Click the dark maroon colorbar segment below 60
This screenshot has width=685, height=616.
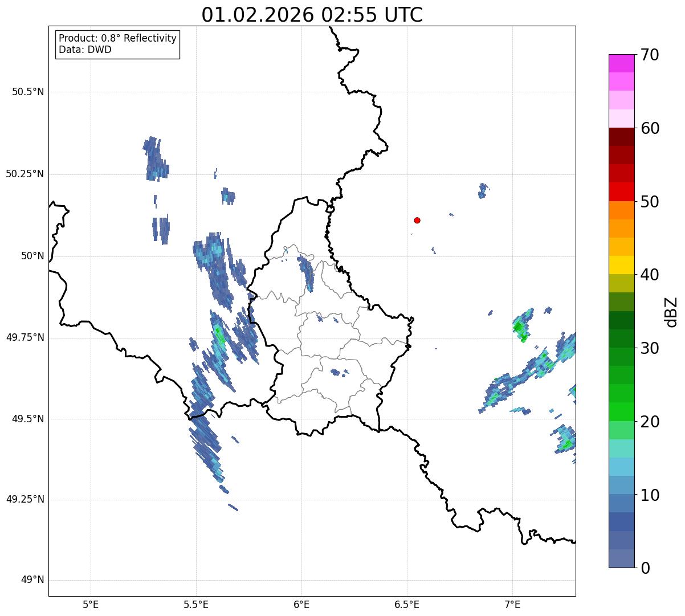[x=621, y=137]
